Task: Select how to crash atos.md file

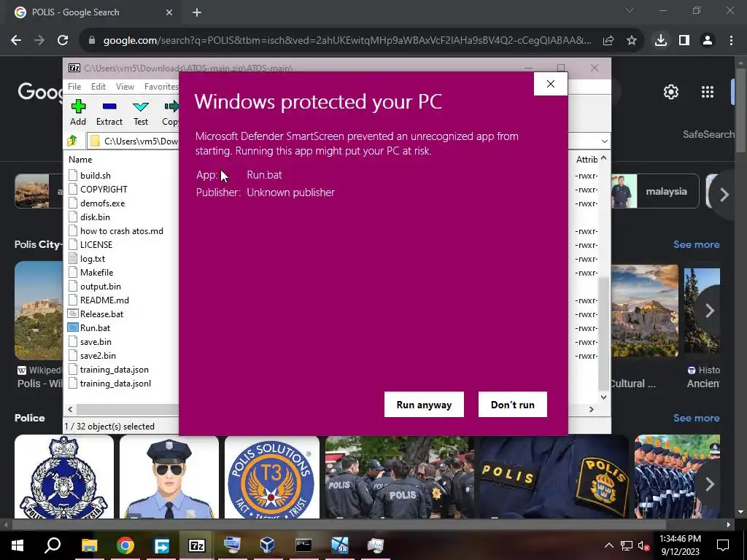Action: (122, 231)
